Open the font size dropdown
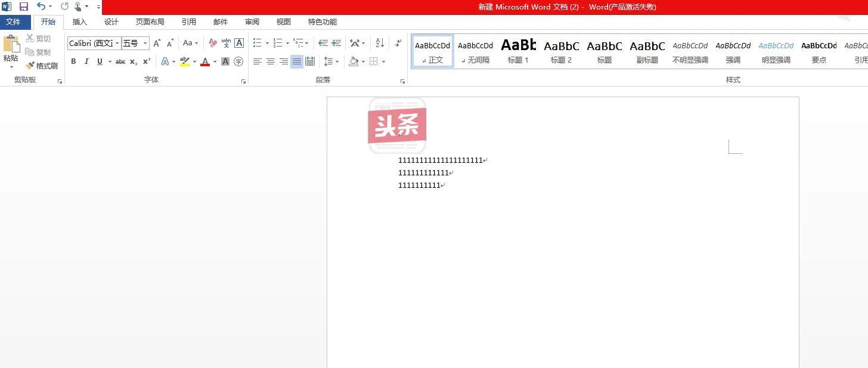 (x=144, y=43)
